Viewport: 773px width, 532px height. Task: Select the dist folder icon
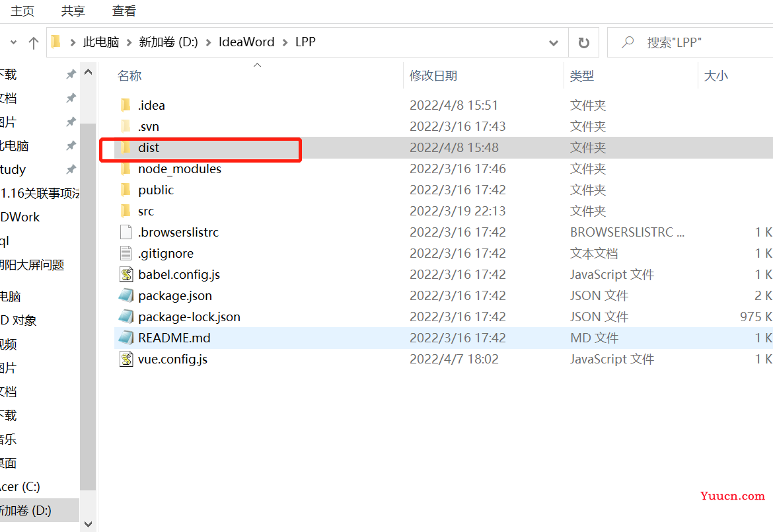[x=126, y=147]
